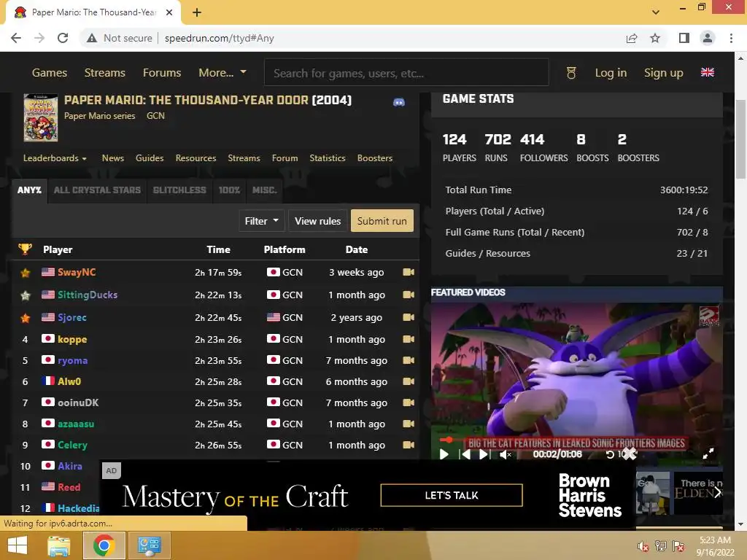Unmute the featured video

tap(505, 454)
